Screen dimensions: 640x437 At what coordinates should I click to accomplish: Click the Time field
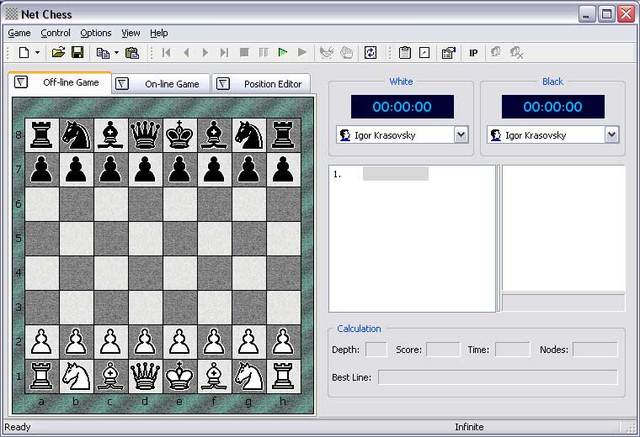(x=512, y=350)
